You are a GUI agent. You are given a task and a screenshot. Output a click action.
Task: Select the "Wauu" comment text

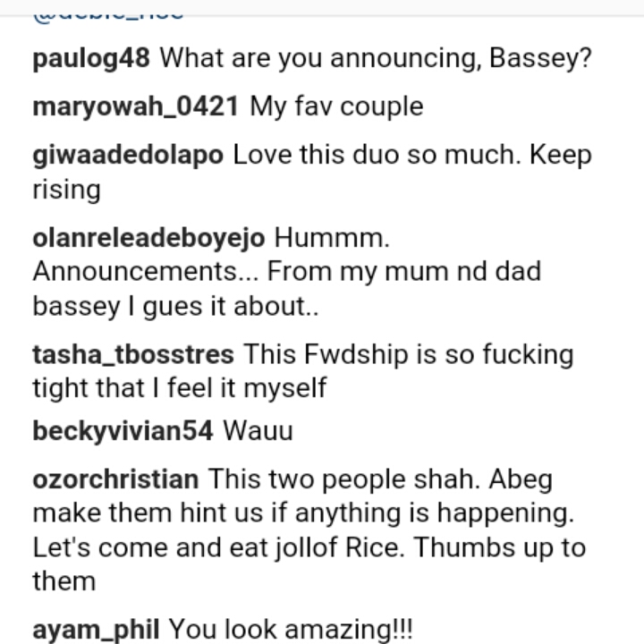[258, 431]
